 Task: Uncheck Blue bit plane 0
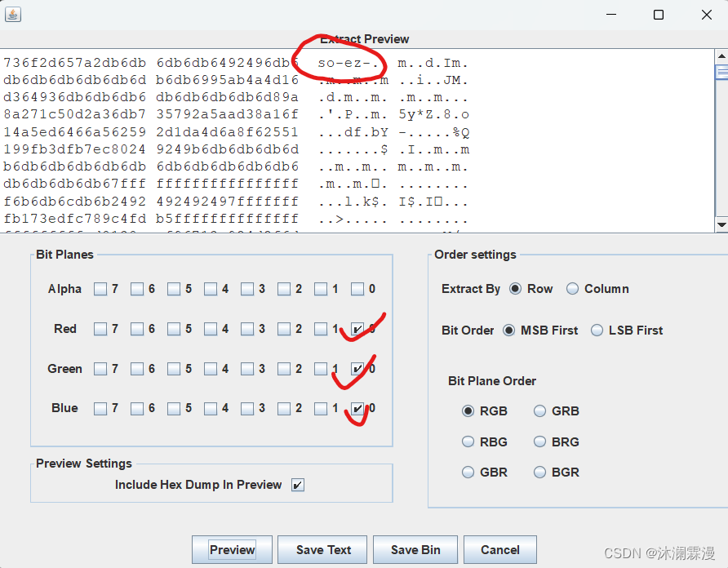pos(357,409)
